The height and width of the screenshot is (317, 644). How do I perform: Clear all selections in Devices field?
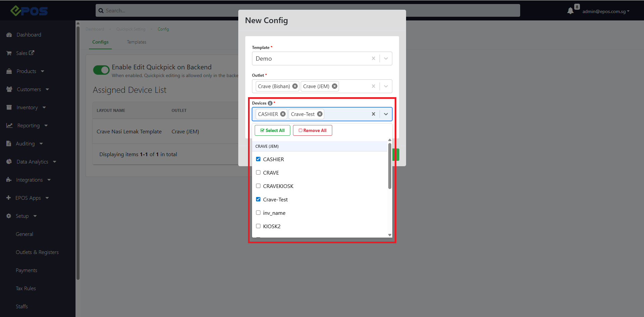[x=373, y=114]
